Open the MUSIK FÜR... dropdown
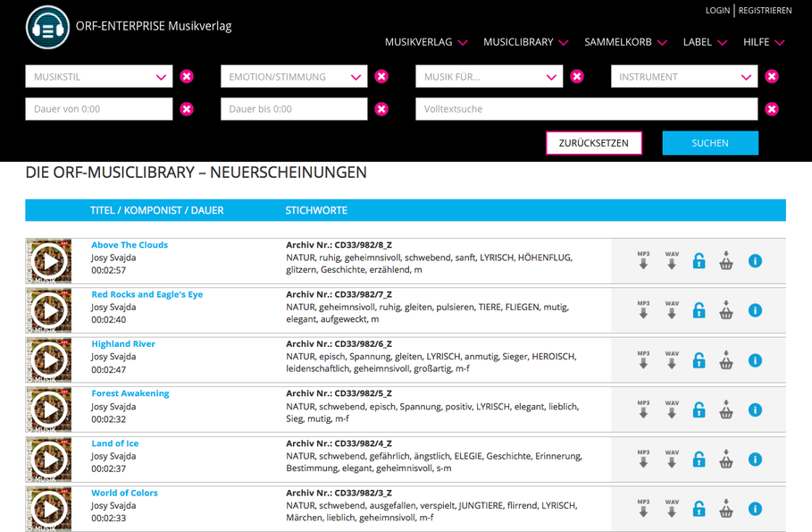This screenshot has height=532, width=812. click(489, 77)
